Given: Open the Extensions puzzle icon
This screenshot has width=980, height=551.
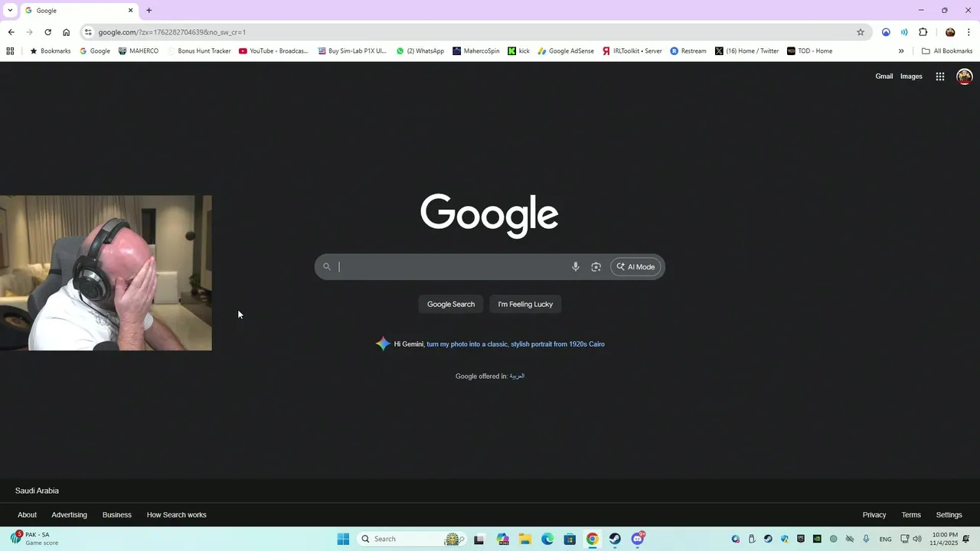Looking at the screenshot, I should pyautogui.click(x=923, y=32).
